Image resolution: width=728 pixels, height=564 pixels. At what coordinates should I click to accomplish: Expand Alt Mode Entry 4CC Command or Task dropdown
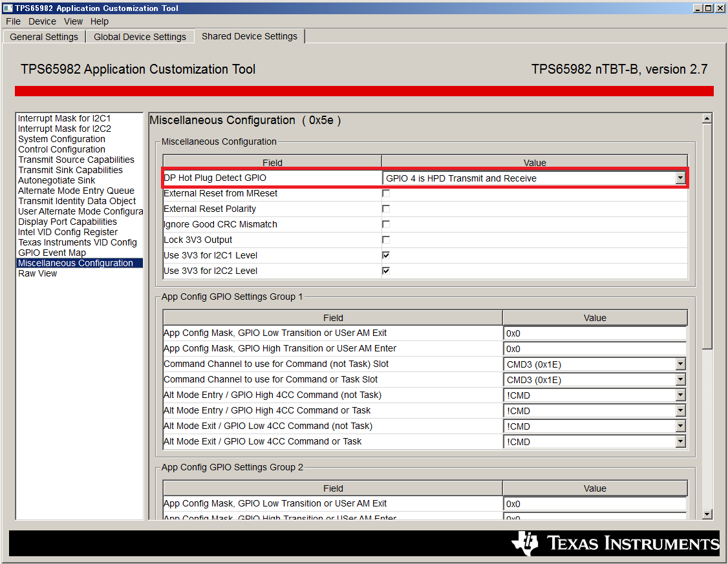680,410
